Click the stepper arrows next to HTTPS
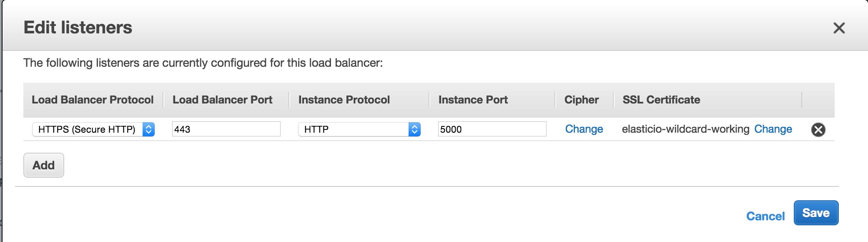Screen dimensions: 868x242 (148, 129)
